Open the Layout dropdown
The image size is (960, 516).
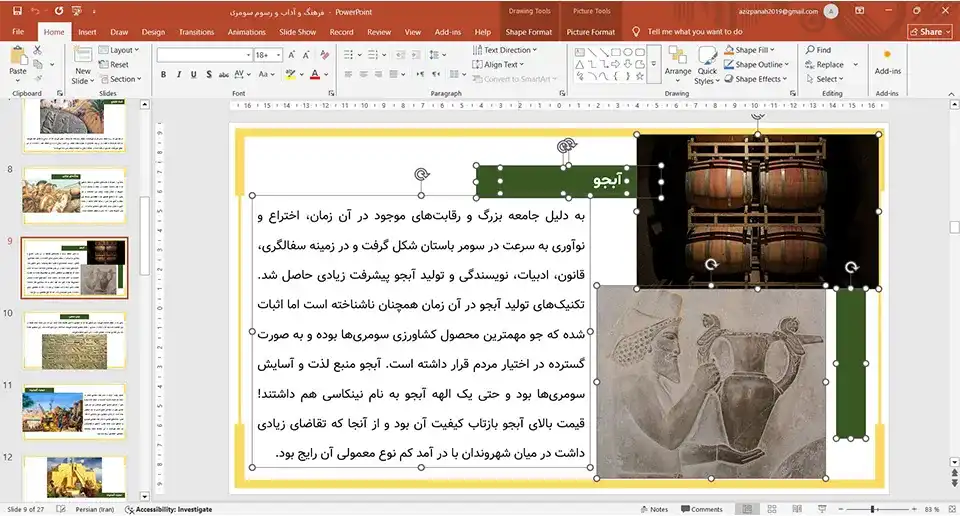pyautogui.click(x=119, y=50)
